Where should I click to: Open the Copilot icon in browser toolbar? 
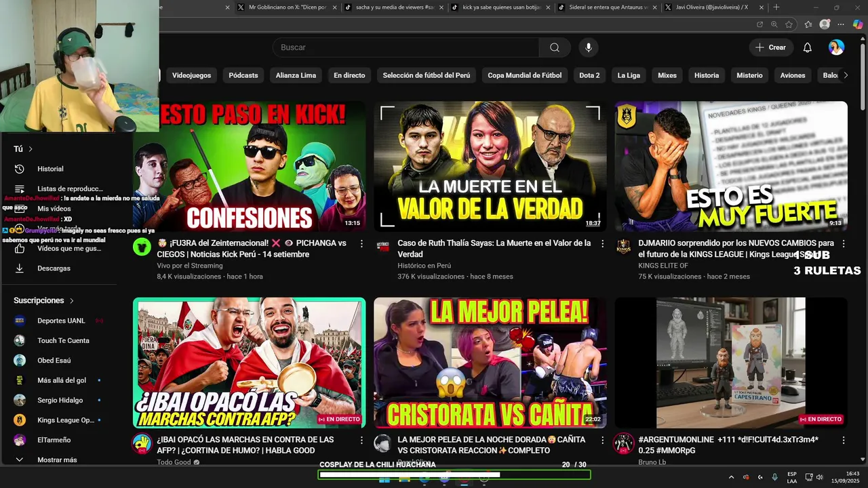pyautogui.click(x=858, y=24)
